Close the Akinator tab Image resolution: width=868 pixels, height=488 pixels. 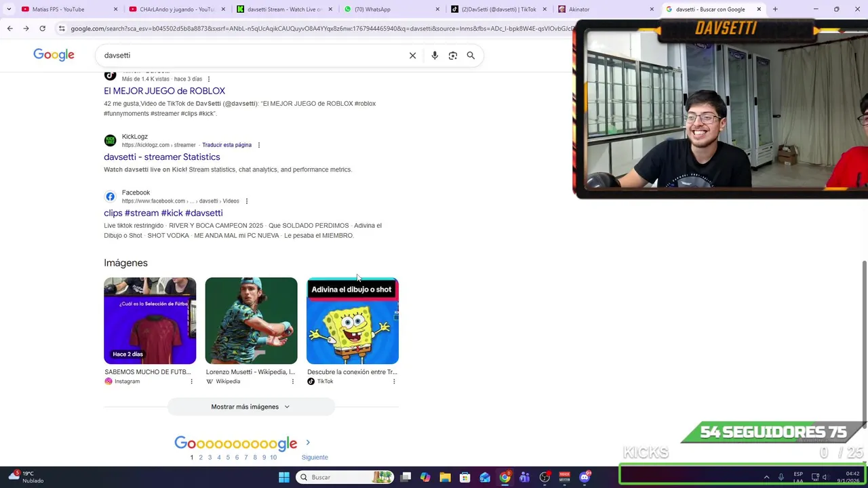pos(652,9)
